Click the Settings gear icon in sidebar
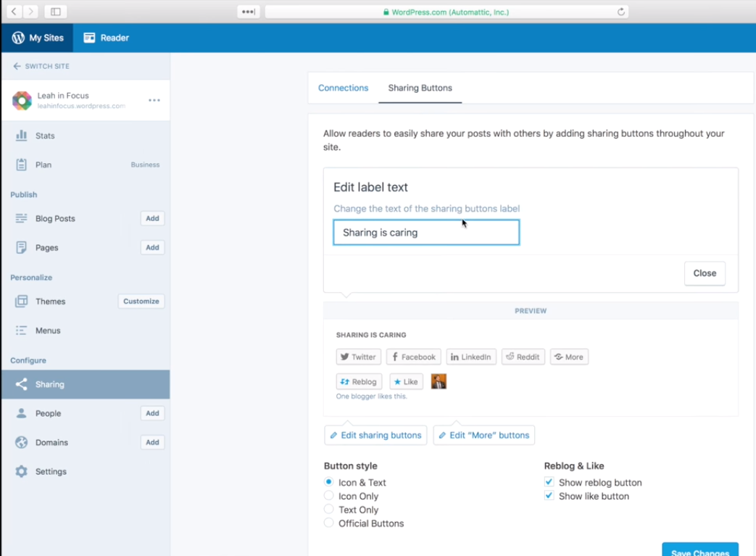The image size is (756, 556). [x=21, y=471]
